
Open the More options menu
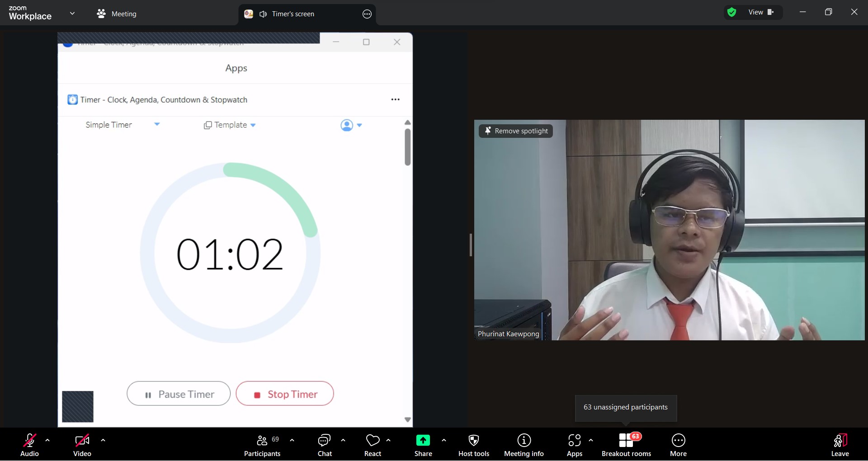(678, 445)
